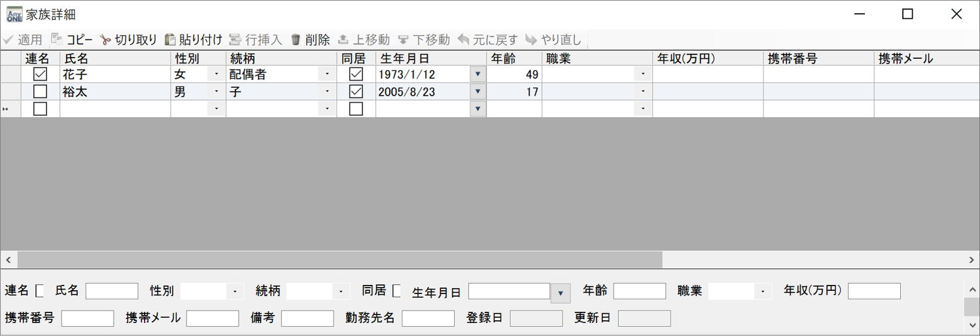
Task: Click the 年齢 column header
Action: 514,58
